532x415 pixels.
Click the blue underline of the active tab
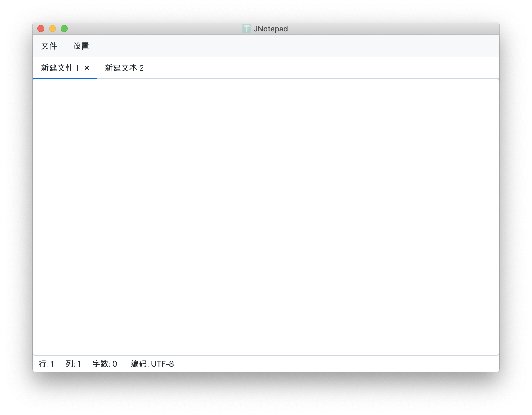65,78
